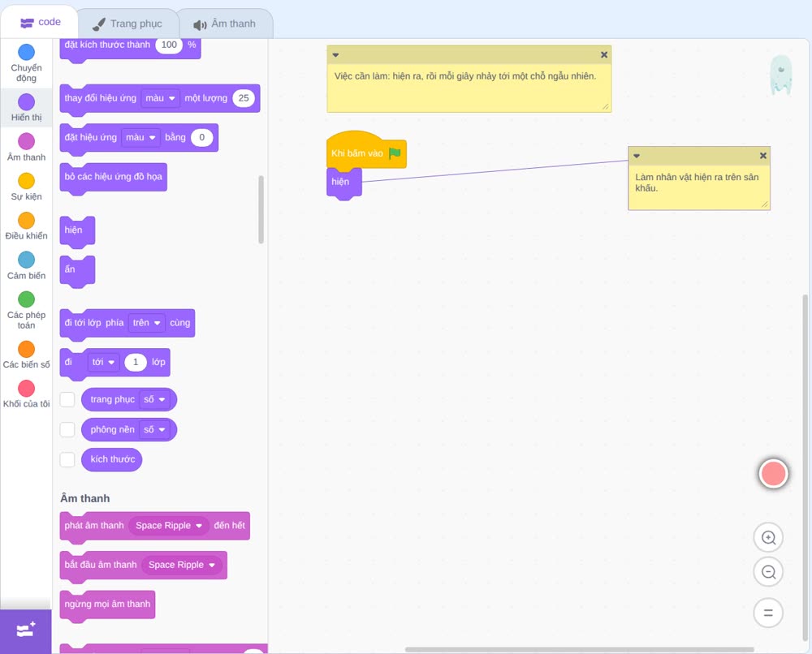
Task: Enable the 'trang phục' reporter checkbox
Action: [67, 399]
